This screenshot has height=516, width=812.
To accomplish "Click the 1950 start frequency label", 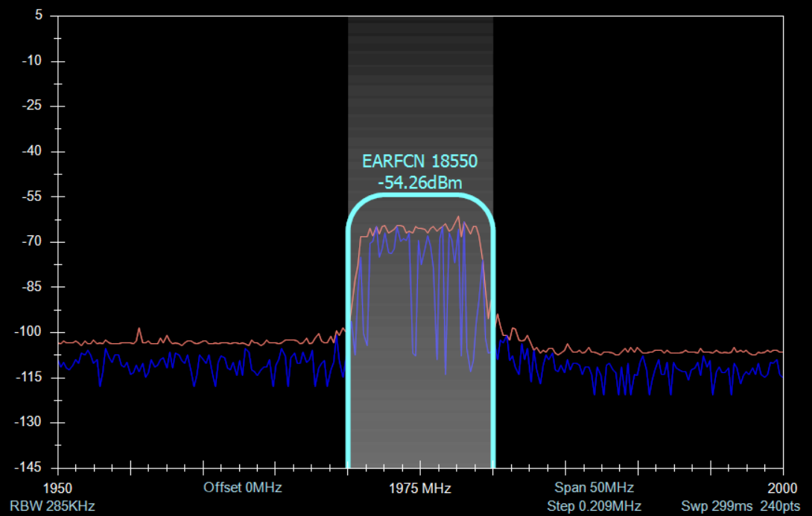I will 57,488.
